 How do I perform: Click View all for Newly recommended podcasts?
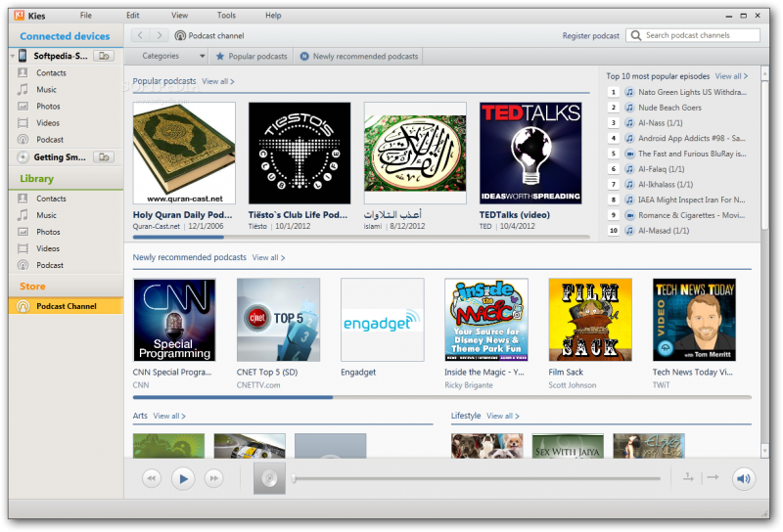click(x=268, y=257)
